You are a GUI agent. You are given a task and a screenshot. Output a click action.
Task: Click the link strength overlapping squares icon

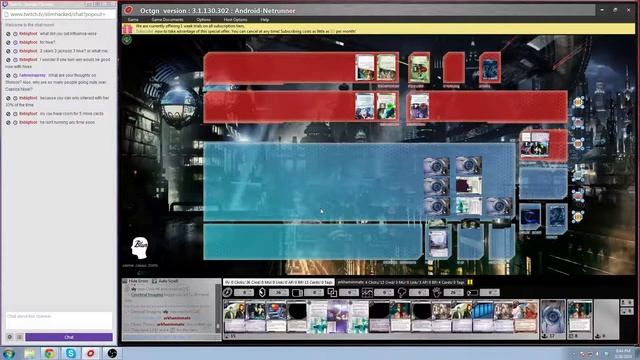tap(332, 292)
